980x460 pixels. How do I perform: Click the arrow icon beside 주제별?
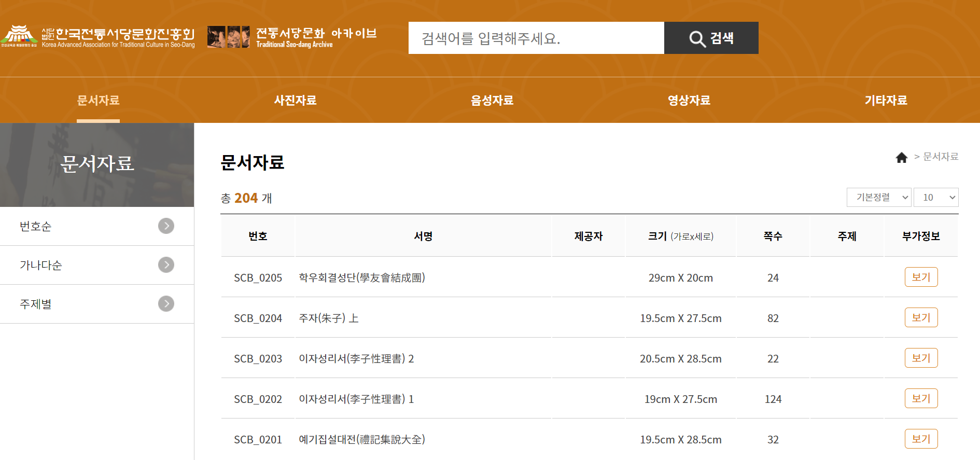[x=166, y=304]
